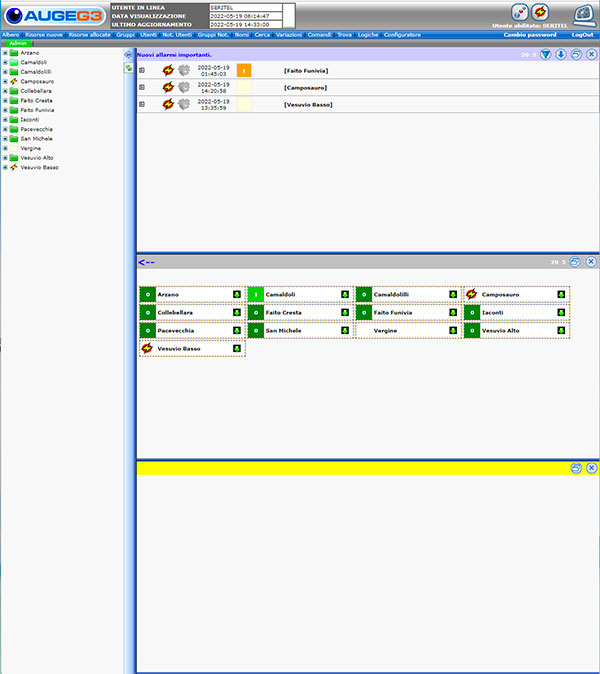Click the print icon in the sites panel header
The width and height of the screenshot is (600, 674).
point(576,261)
